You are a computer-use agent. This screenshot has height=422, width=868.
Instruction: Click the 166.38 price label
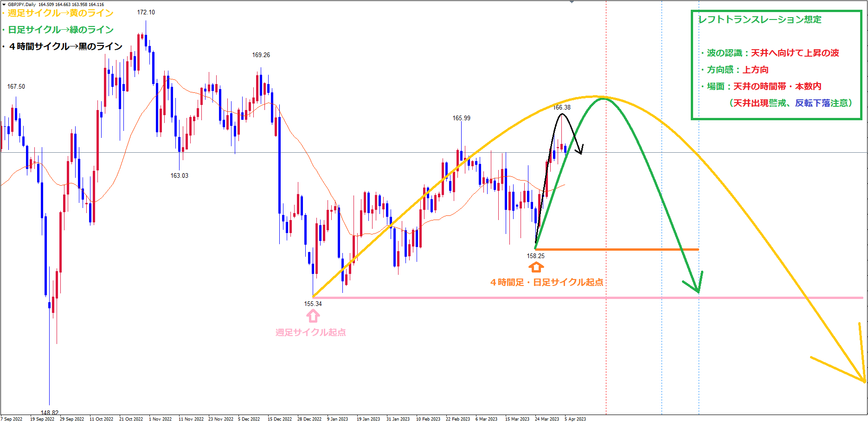tap(561, 107)
